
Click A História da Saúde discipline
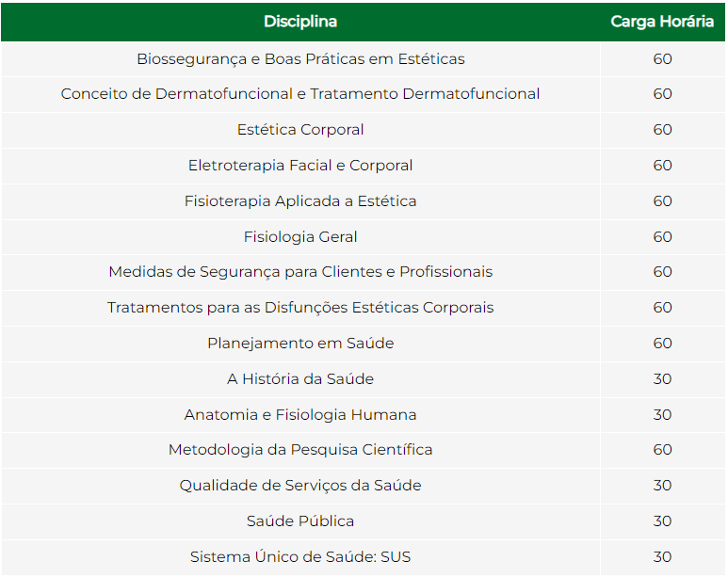tap(300, 379)
